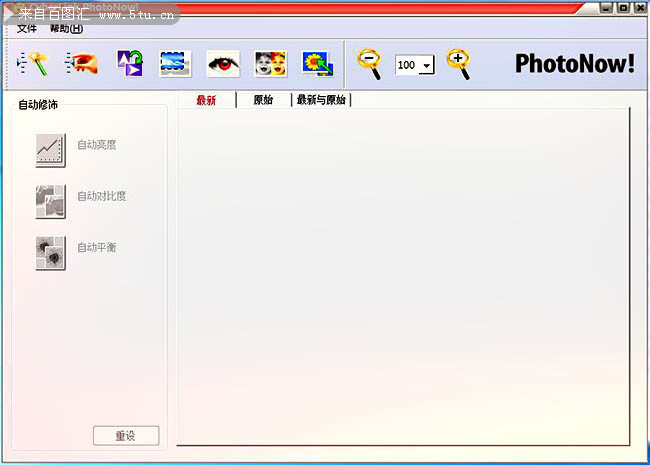This screenshot has width=650, height=465.
Task: Open the 文件 menu
Action: tap(27, 29)
